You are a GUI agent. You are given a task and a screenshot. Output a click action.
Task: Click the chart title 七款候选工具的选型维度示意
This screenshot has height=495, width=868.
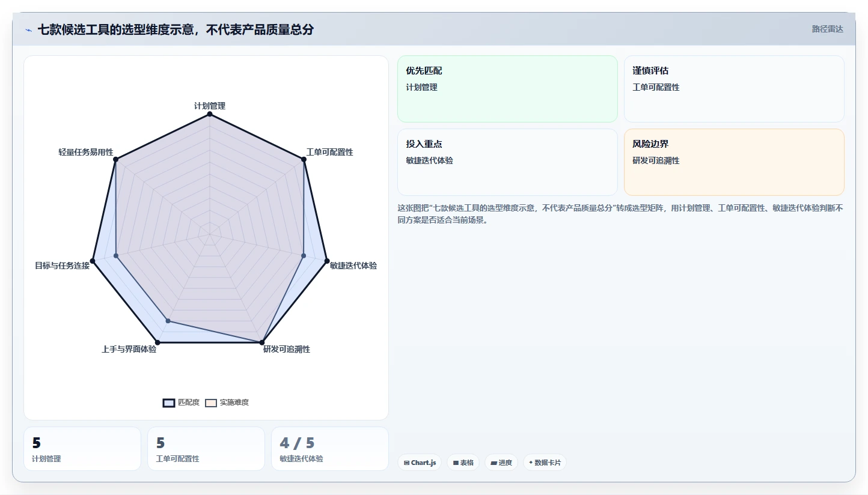pos(176,29)
